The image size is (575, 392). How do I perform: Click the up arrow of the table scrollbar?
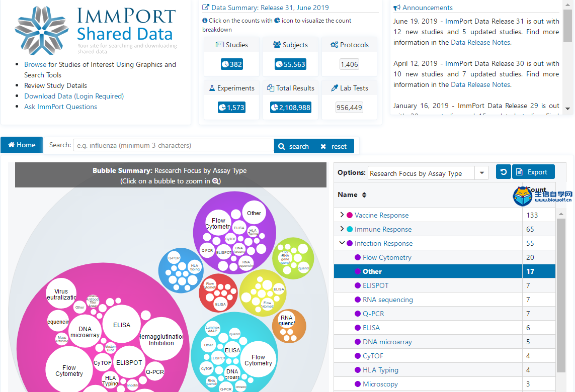pos(561,214)
